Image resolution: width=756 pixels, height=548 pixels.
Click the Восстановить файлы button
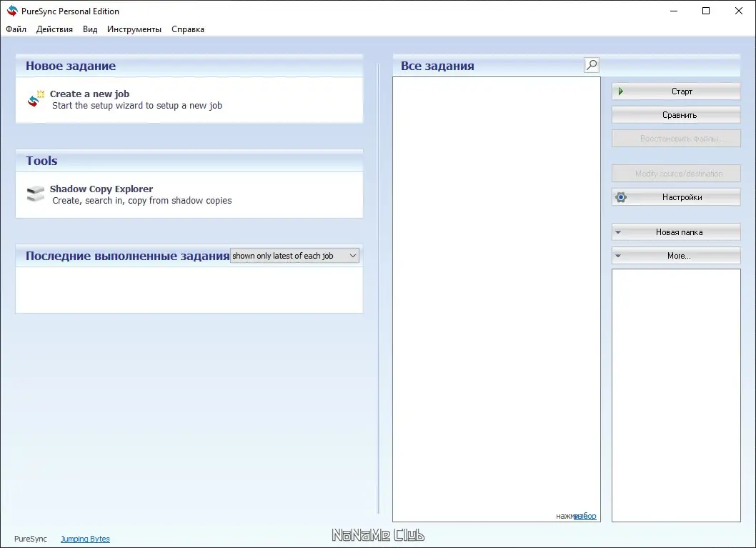coord(676,139)
